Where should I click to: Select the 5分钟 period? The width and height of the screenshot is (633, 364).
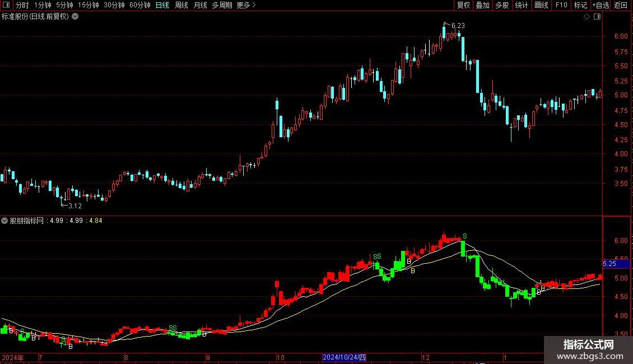(64, 5)
